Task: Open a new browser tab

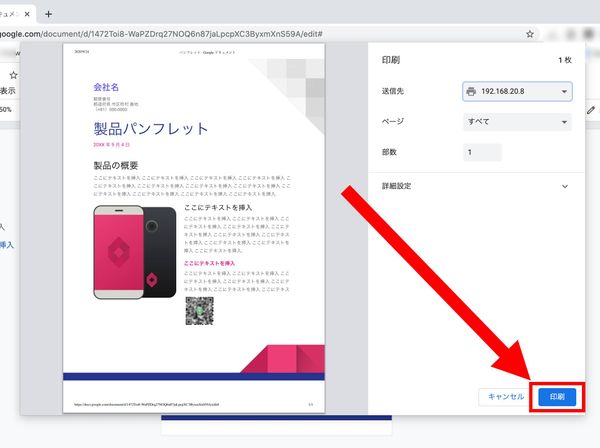Action: tap(48, 14)
